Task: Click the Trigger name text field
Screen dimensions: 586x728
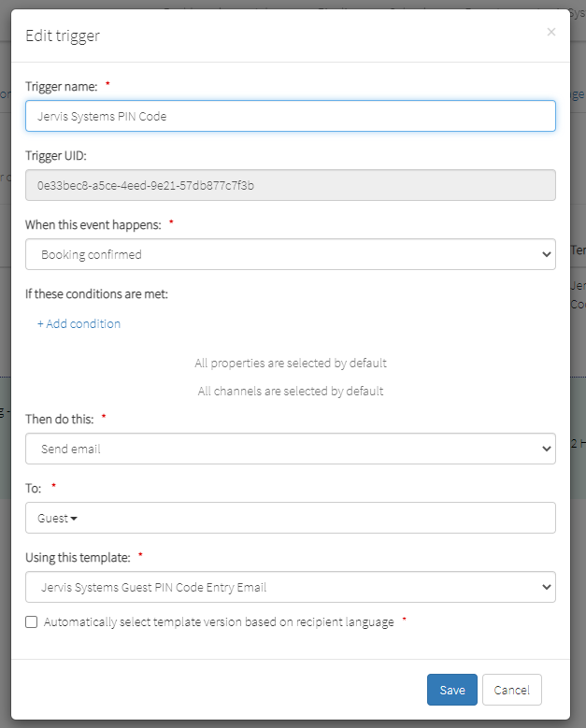Action: pos(290,116)
